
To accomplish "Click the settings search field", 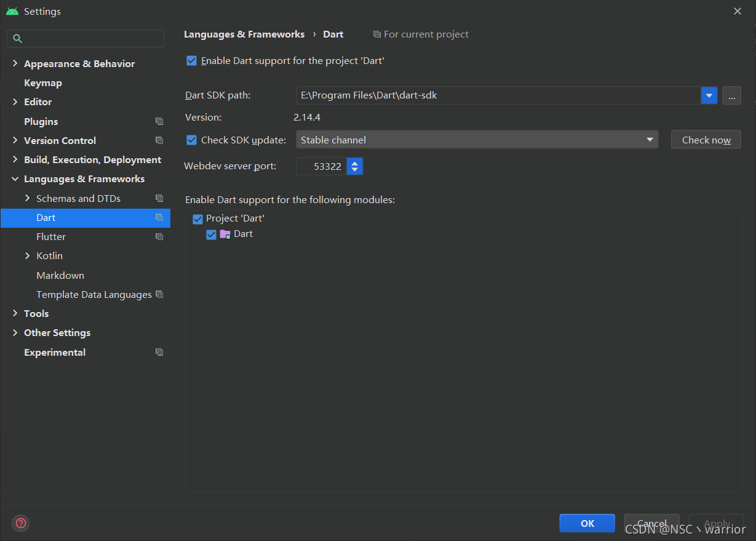I will coord(86,38).
